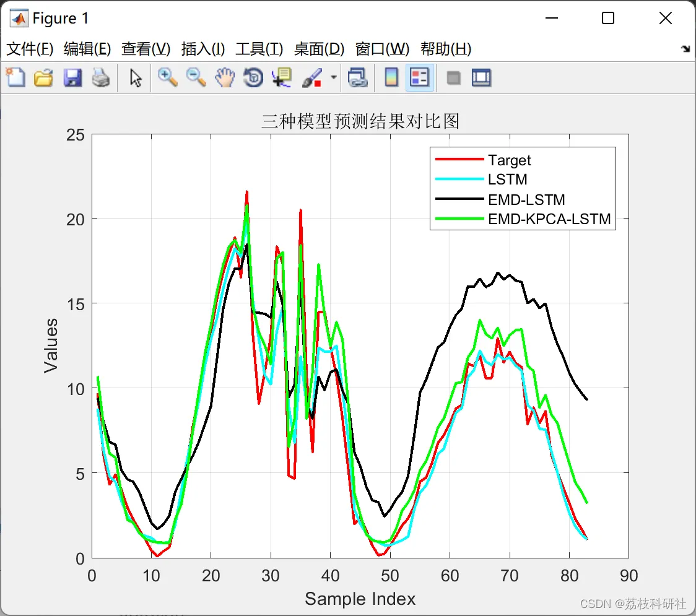Open the 工具(T) menu

point(259,48)
